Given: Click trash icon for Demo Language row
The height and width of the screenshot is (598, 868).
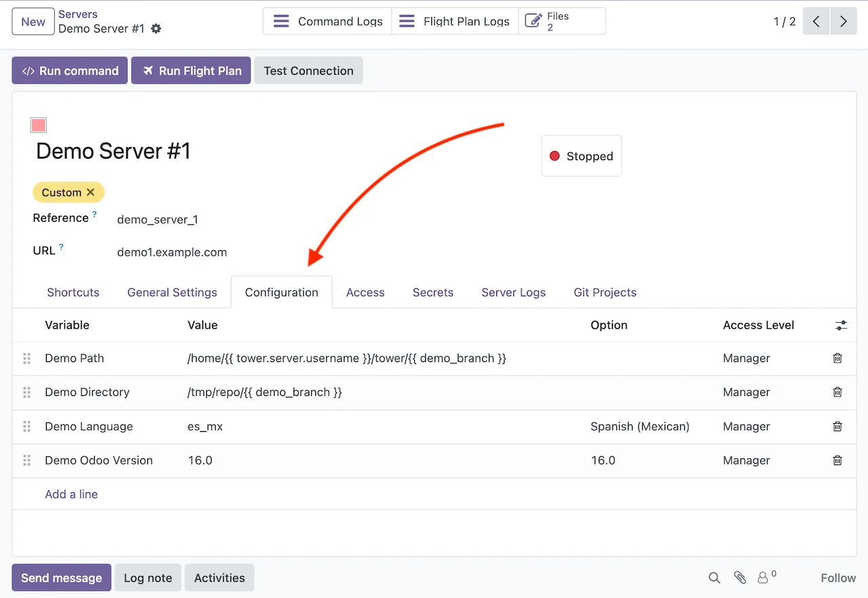Looking at the screenshot, I should click(x=837, y=426).
